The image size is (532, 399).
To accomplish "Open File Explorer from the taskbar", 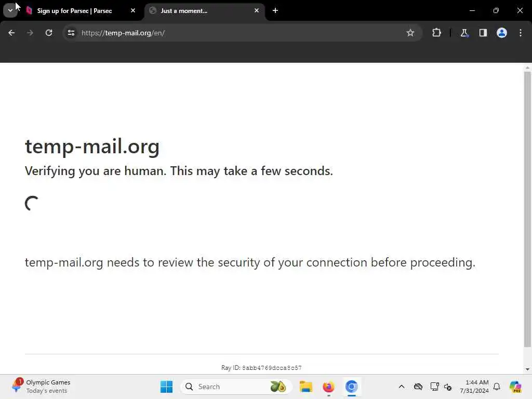I will [305, 387].
